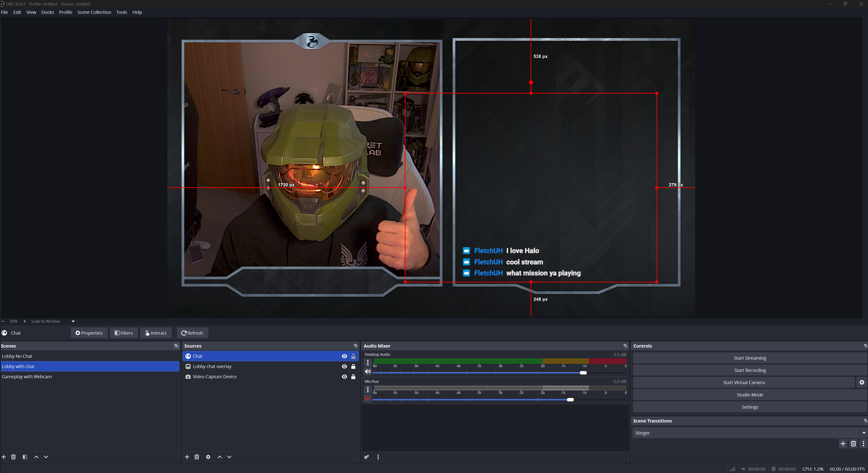Screen dimensions: 868x473
Task: Open the Docks menu
Action: (x=47, y=12)
